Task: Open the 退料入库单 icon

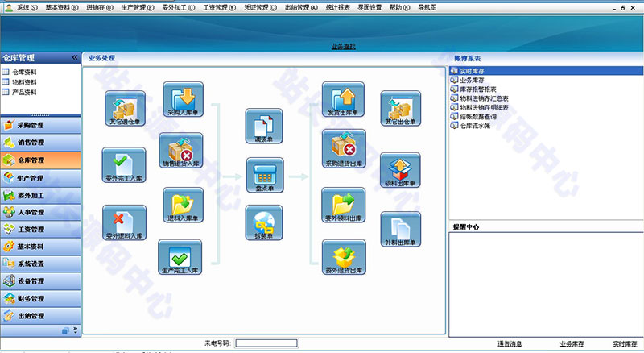Action: 183,205
